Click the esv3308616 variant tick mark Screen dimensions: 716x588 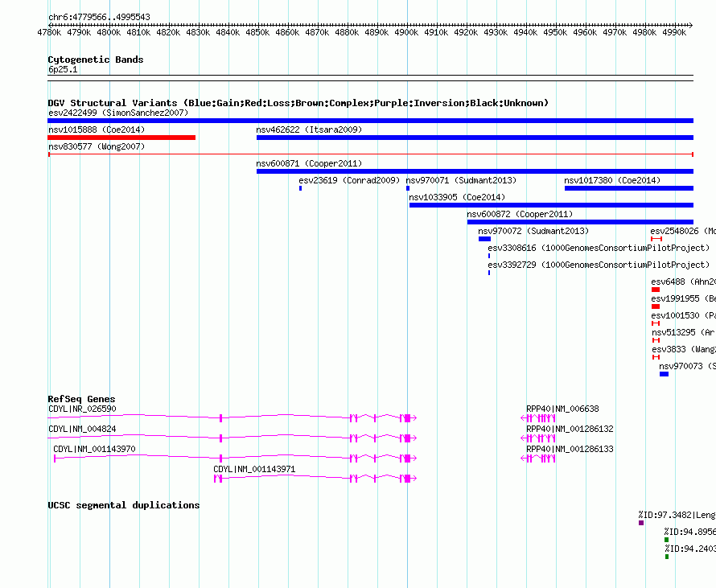[x=489, y=256]
